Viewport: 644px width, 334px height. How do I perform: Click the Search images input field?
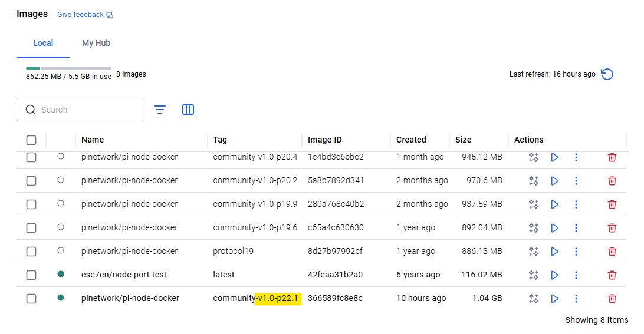pyautogui.click(x=80, y=110)
